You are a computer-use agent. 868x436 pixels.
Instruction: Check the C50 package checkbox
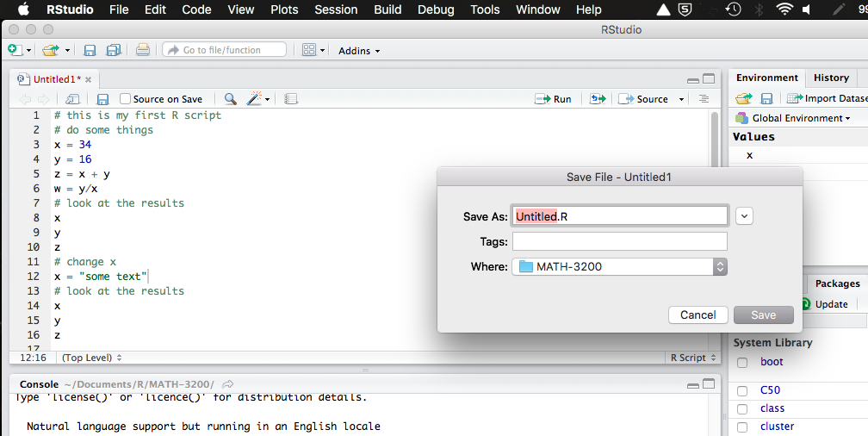click(x=742, y=390)
